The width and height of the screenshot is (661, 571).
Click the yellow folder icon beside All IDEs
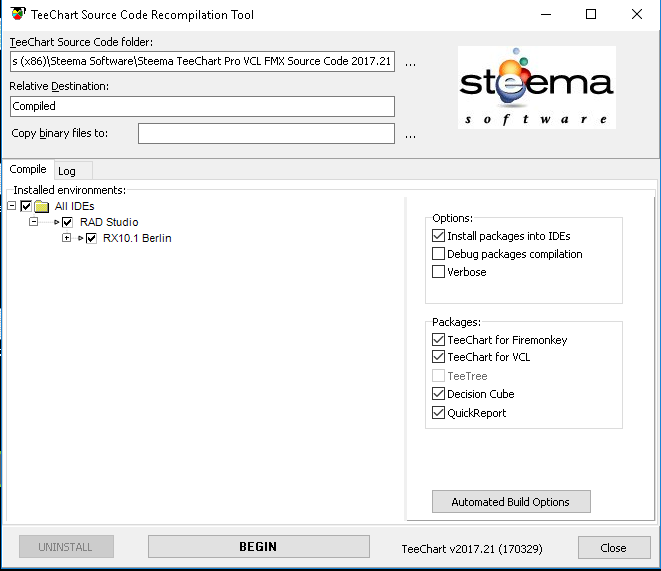(x=41, y=206)
